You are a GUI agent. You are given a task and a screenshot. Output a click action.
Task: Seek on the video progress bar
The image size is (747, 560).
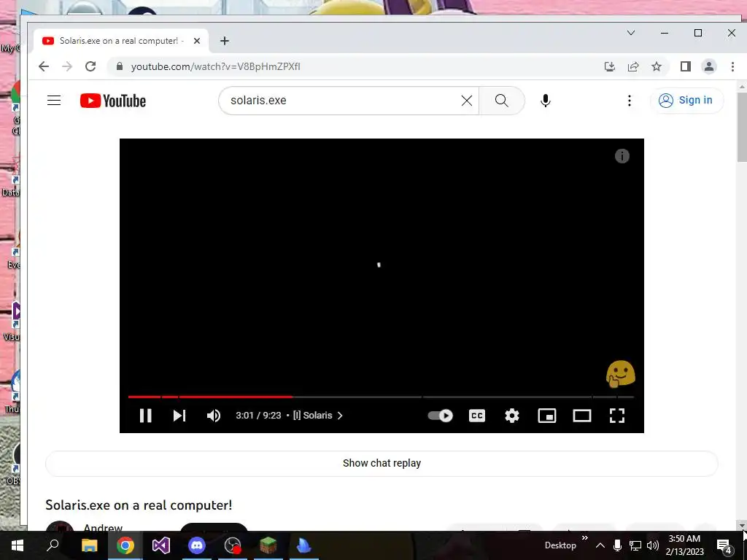(x=381, y=396)
